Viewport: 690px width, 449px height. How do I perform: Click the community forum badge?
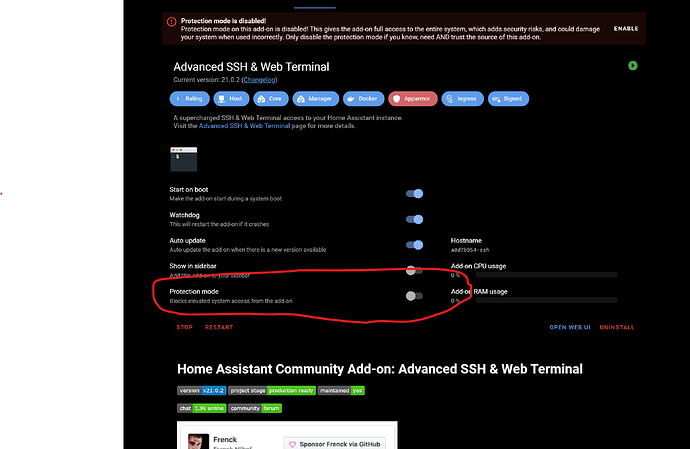point(255,408)
